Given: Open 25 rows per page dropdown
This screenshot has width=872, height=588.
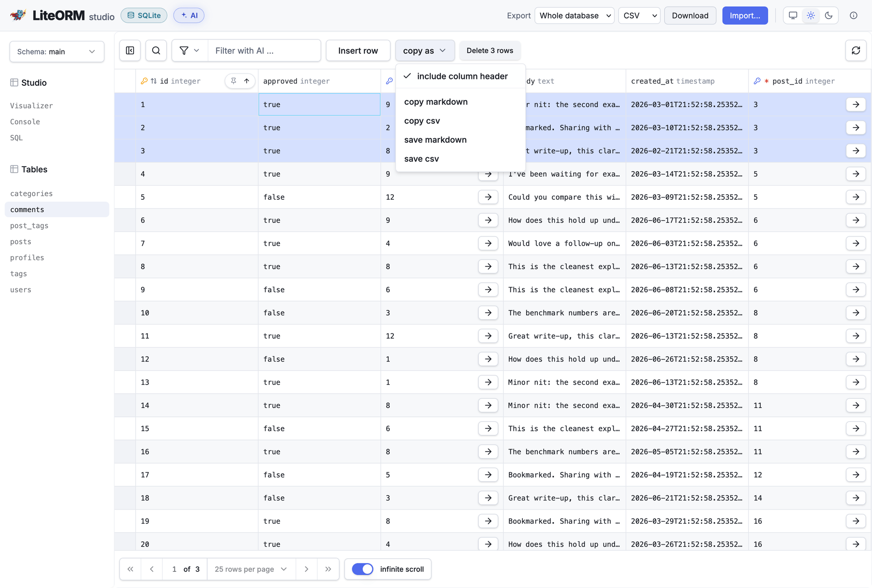Looking at the screenshot, I should point(251,569).
